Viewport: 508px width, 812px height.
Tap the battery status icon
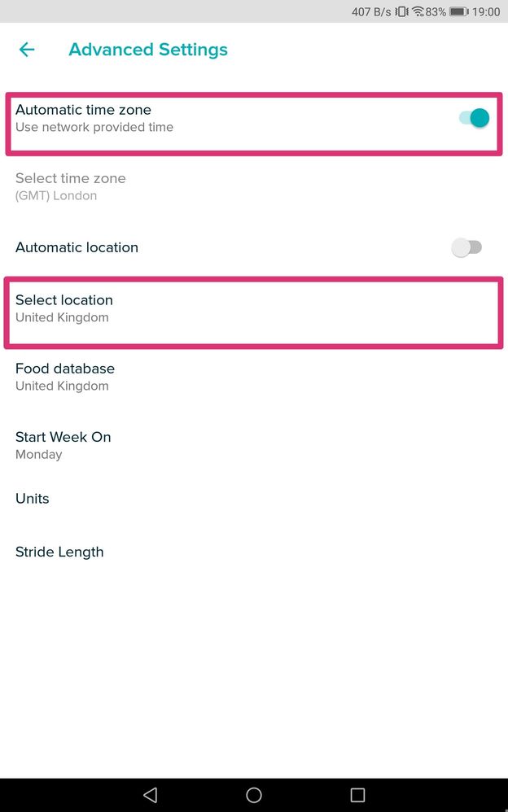[x=459, y=11]
